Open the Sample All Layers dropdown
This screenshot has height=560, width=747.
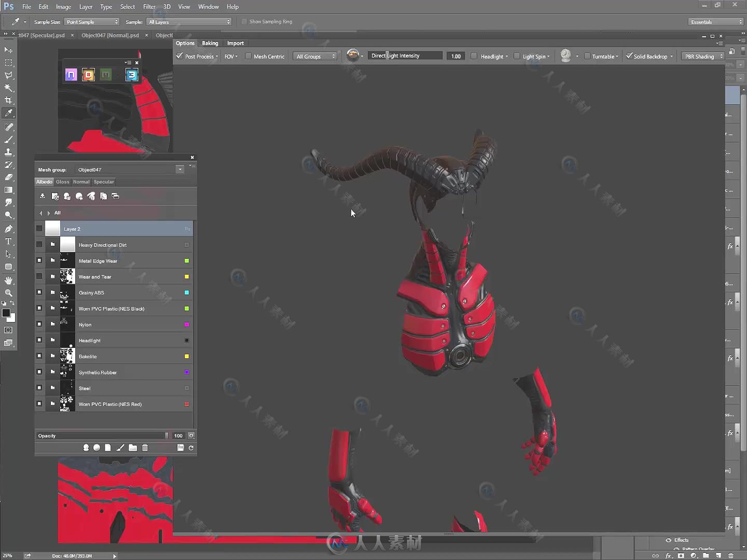[189, 22]
